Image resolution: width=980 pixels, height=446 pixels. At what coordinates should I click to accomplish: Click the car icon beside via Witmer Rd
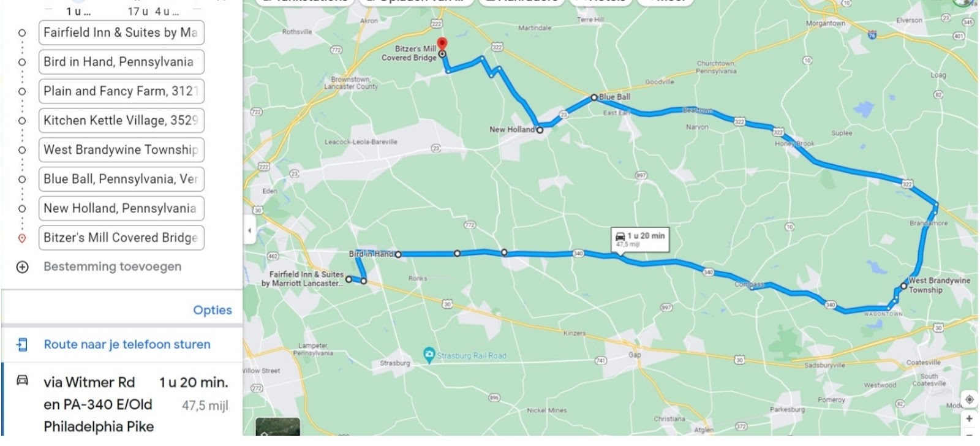(x=22, y=380)
